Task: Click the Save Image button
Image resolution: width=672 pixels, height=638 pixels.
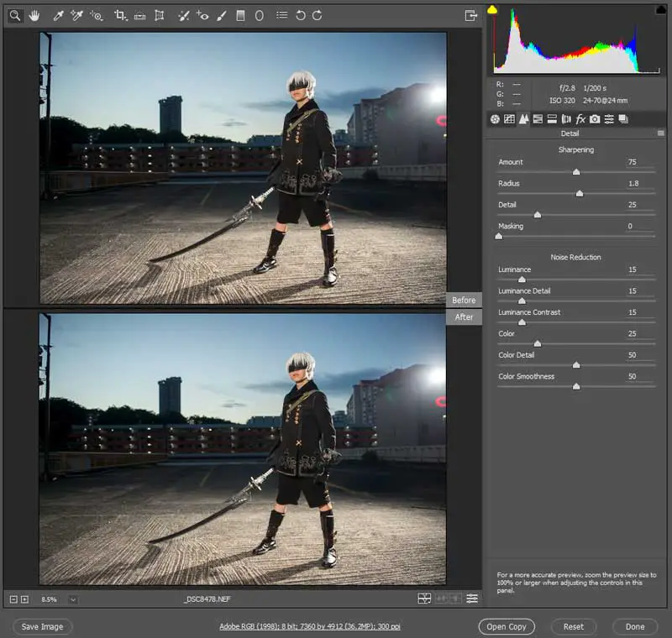Action: (x=43, y=627)
